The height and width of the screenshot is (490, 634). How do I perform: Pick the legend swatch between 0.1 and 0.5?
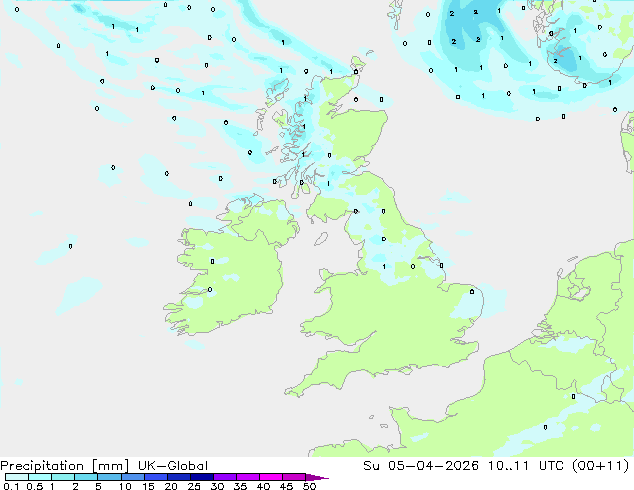[x=17, y=477]
